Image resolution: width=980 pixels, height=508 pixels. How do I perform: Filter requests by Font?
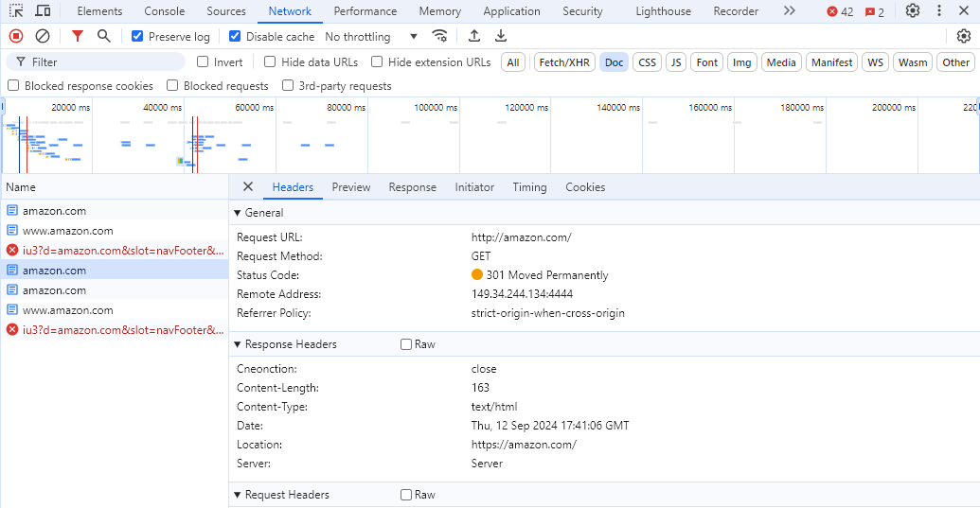[707, 62]
